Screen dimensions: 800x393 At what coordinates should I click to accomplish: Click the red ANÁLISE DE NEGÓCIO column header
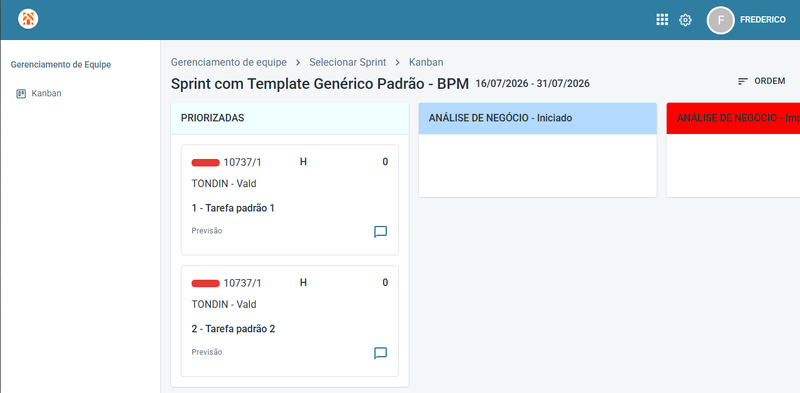[x=733, y=118]
